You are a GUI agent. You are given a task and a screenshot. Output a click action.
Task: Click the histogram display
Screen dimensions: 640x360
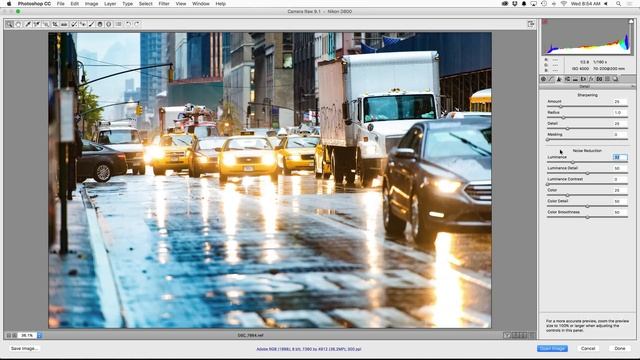pyautogui.click(x=588, y=37)
